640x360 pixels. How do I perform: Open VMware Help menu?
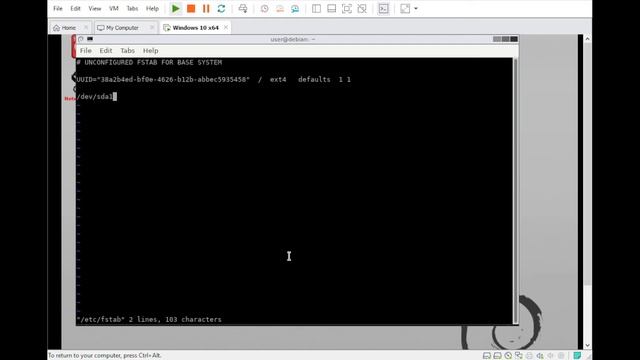click(x=152, y=9)
